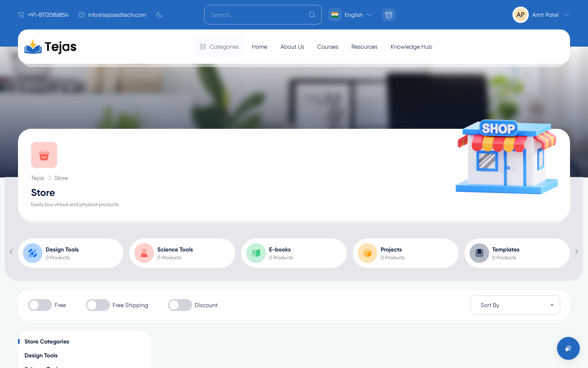Screen dimensions: 588x368
Task: Click the India flag icon
Action: click(x=335, y=15)
